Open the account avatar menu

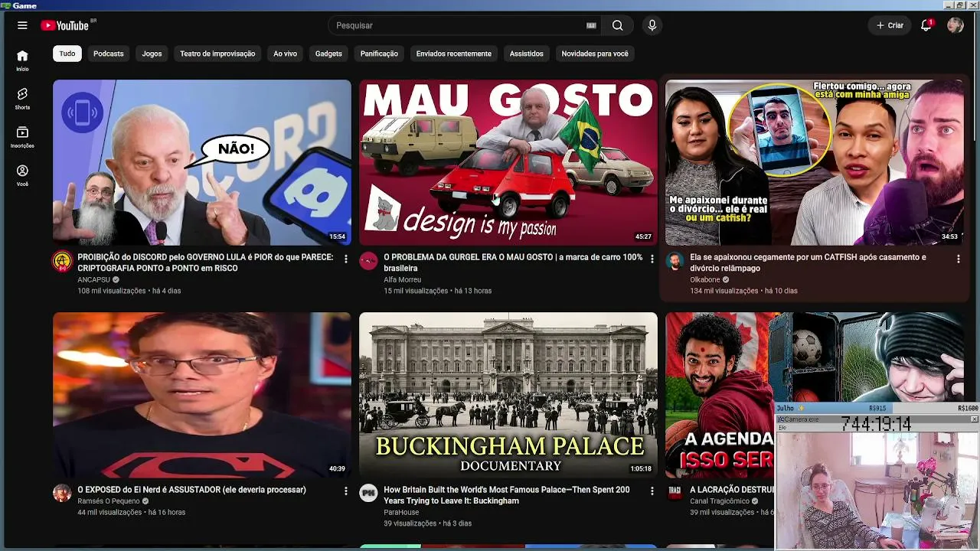pos(955,25)
